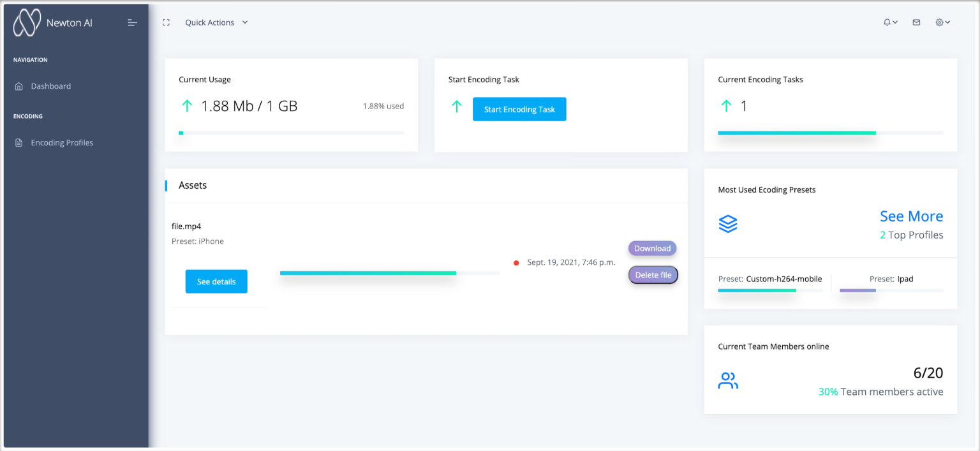Collapse the sidebar with hamburger icon
Viewport: 980px width, 451px height.
(132, 22)
